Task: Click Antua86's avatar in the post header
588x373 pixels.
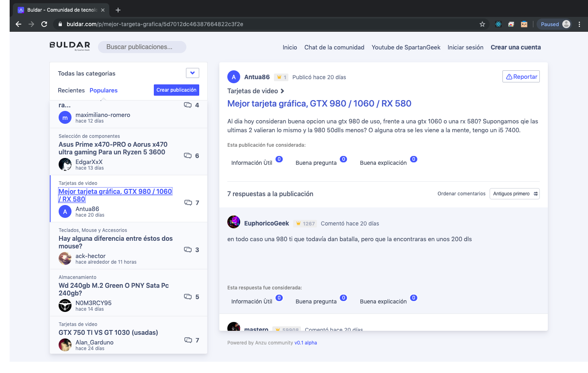Action: [234, 77]
